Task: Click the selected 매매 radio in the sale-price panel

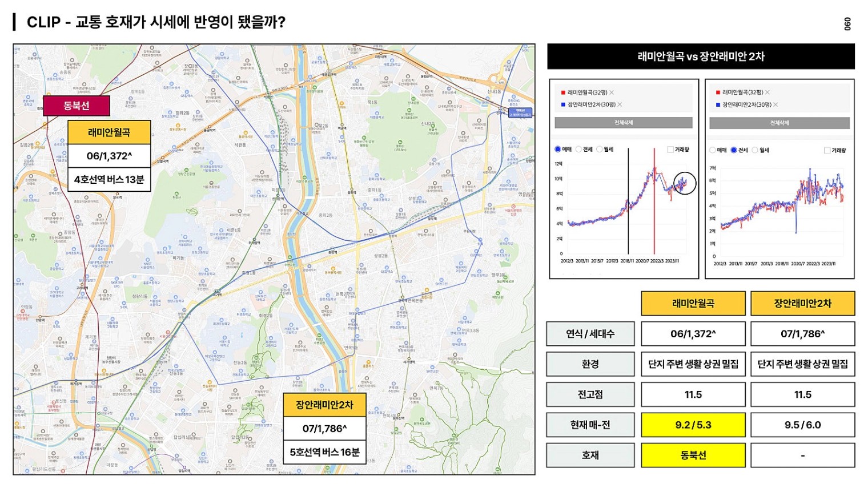Action: pos(558,150)
